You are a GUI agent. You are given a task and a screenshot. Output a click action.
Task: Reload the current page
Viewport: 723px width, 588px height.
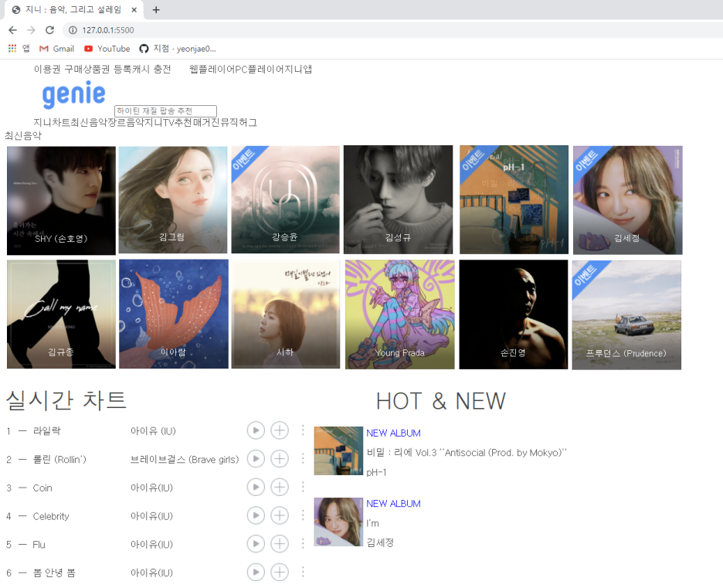click(x=49, y=30)
